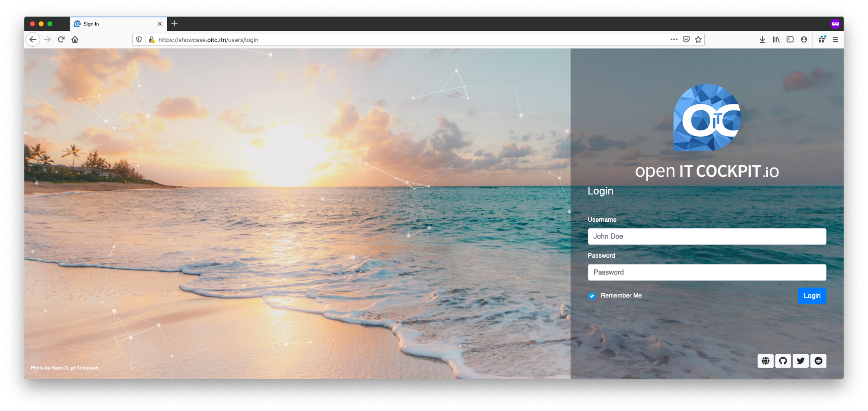
Task: Toggle the Remember Me checkbox
Action: [592, 296]
